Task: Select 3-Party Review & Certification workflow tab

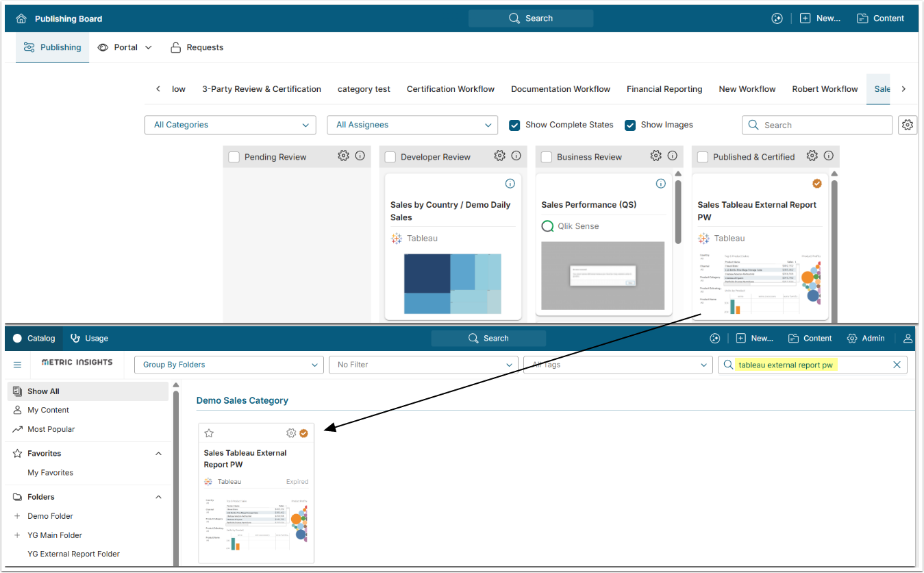Action: click(262, 89)
